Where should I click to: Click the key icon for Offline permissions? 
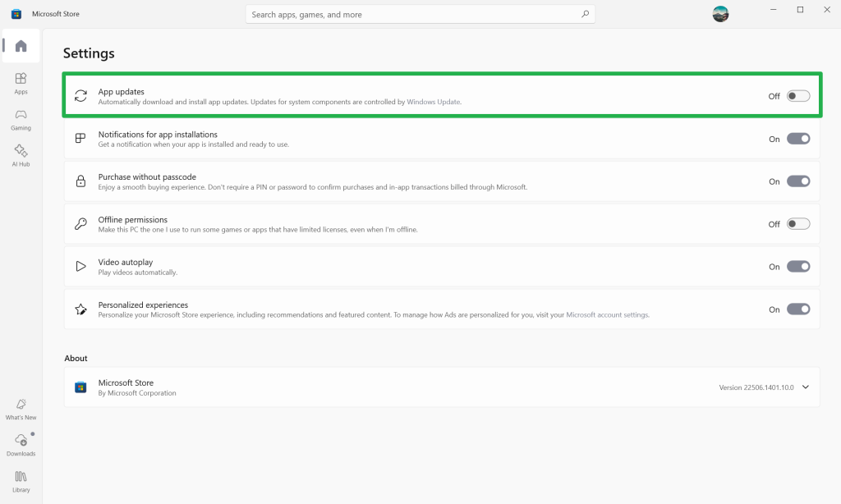coord(80,223)
